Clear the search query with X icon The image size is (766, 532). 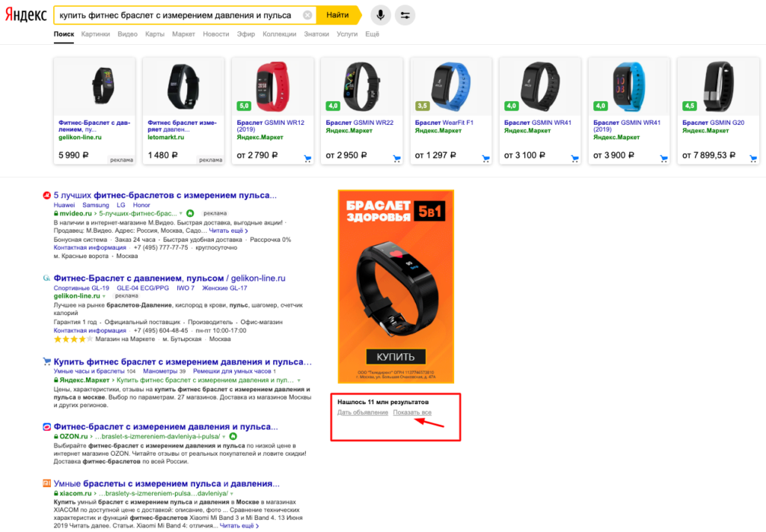307,15
